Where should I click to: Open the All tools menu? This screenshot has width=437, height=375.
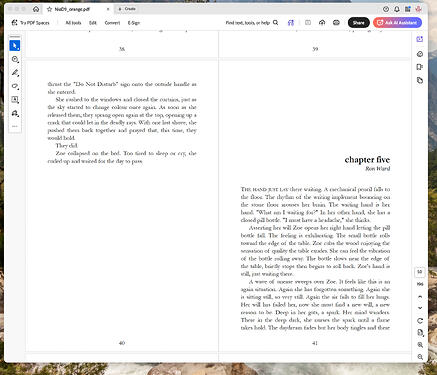point(73,23)
